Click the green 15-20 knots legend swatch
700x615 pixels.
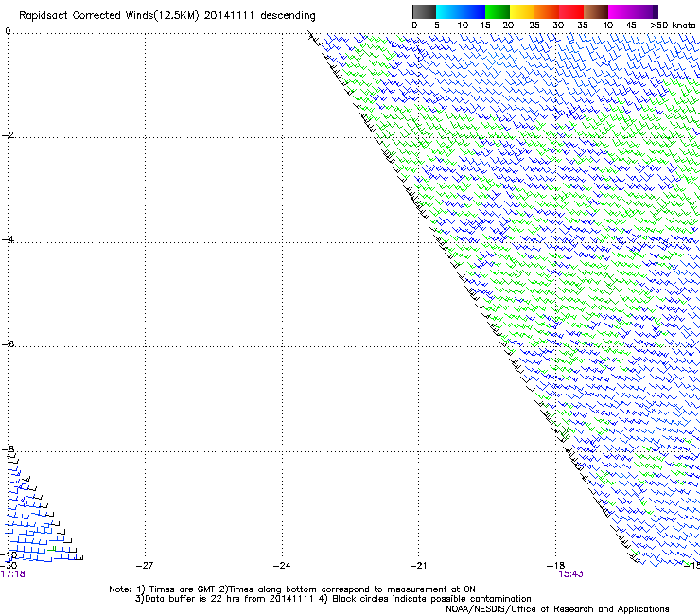498,11
